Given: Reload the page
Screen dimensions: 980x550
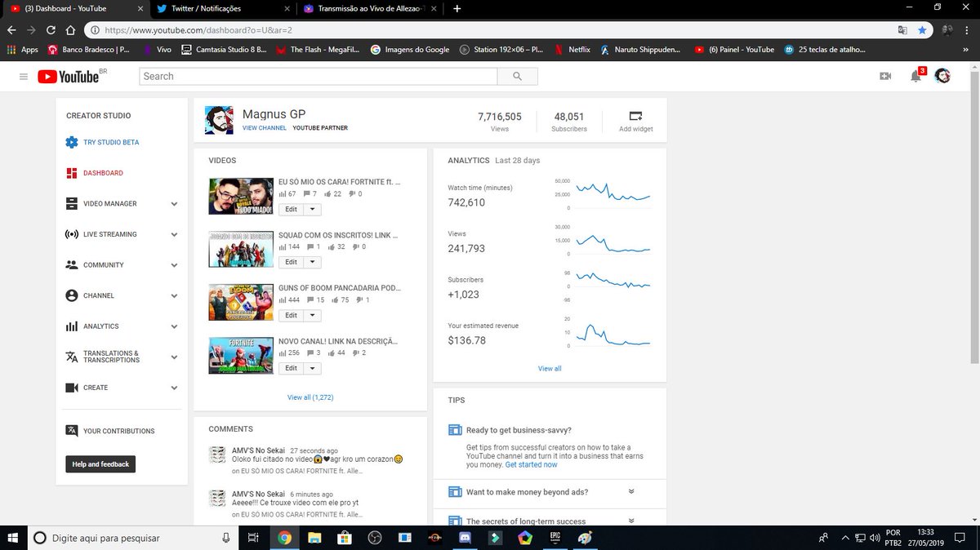Looking at the screenshot, I should pyautogui.click(x=51, y=29).
